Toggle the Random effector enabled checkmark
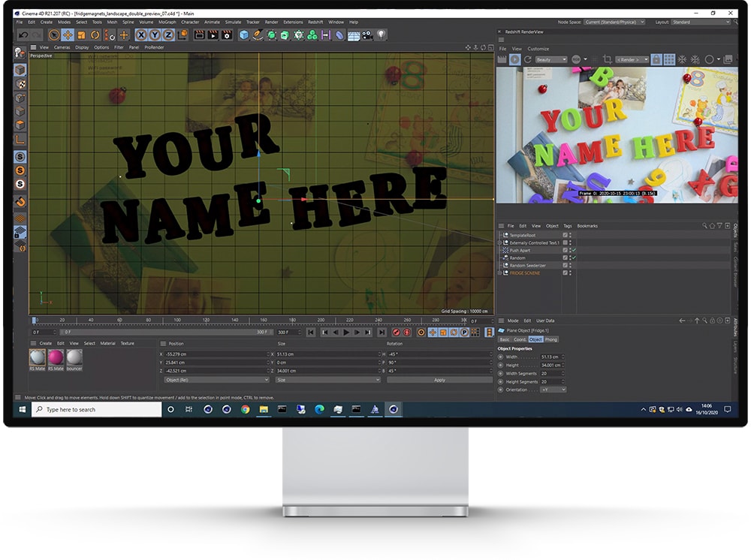 pyautogui.click(x=574, y=258)
